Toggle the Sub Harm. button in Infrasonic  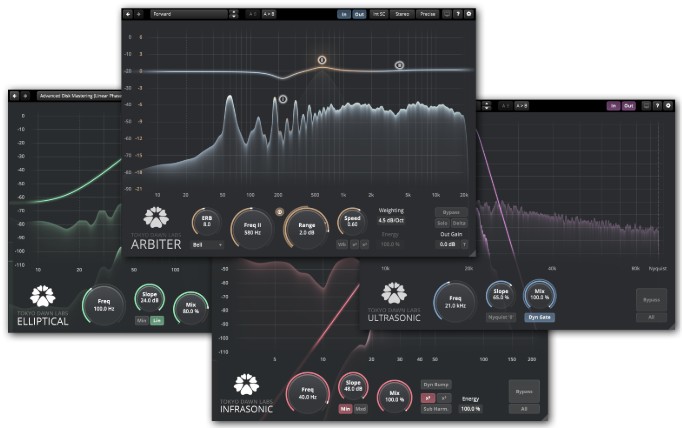pos(435,409)
